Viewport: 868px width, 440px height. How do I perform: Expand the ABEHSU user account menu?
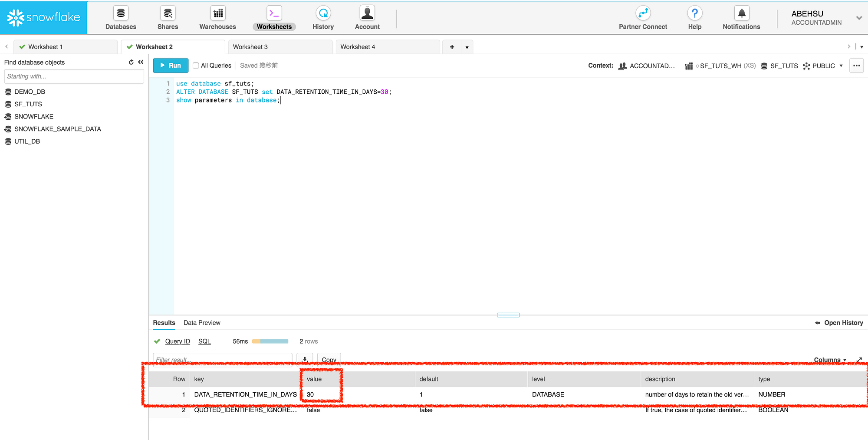tap(859, 18)
